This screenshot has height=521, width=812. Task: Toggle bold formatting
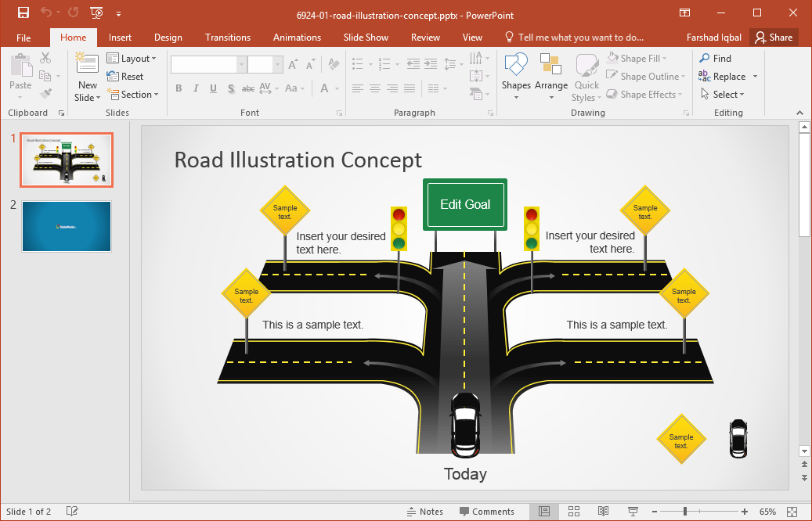click(x=179, y=88)
